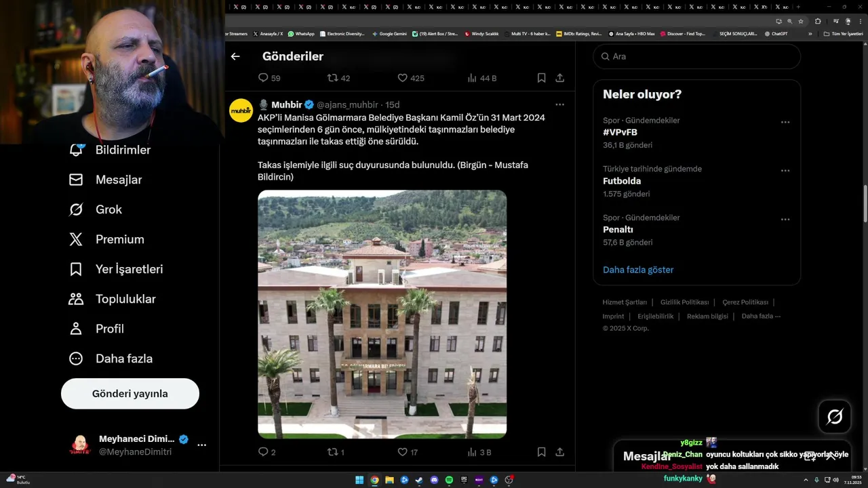The image size is (868, 488).
Task: Show more bookmarks with overflow chevron
Action: pyautogui.click(x=810, y=33)
